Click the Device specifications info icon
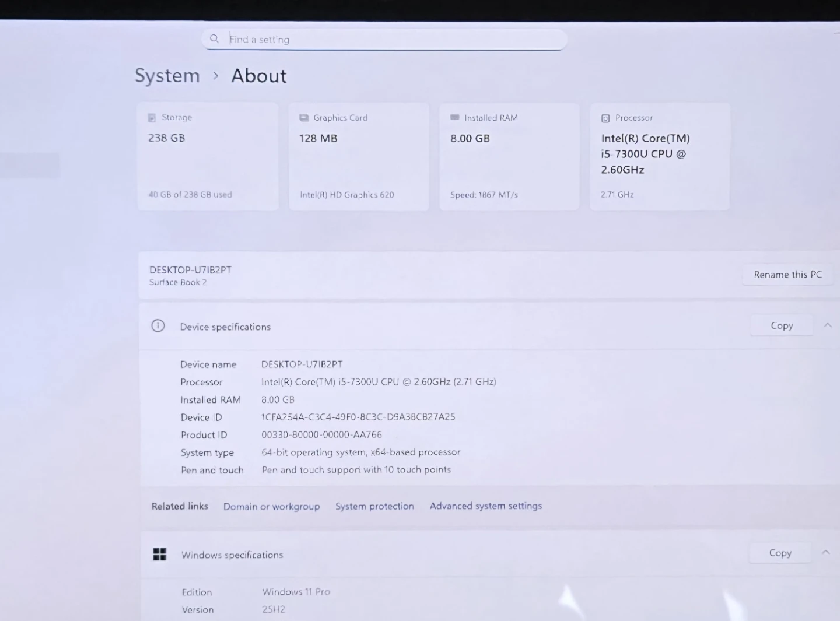Screen dimensions: 840x621 click(x=158, y=326)
